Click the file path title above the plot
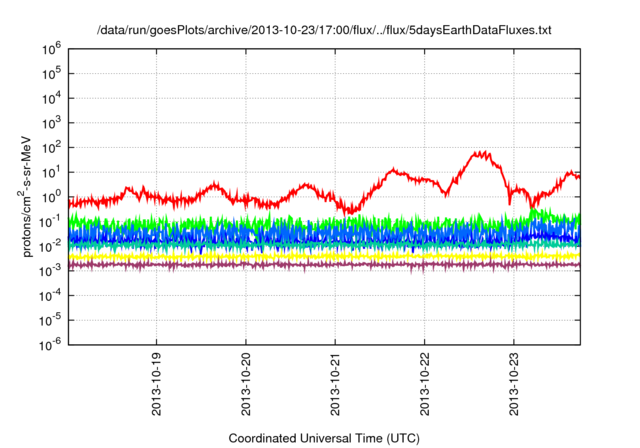Image resolution: width=640 pixels, height=448 pixels. click(324, 30)
